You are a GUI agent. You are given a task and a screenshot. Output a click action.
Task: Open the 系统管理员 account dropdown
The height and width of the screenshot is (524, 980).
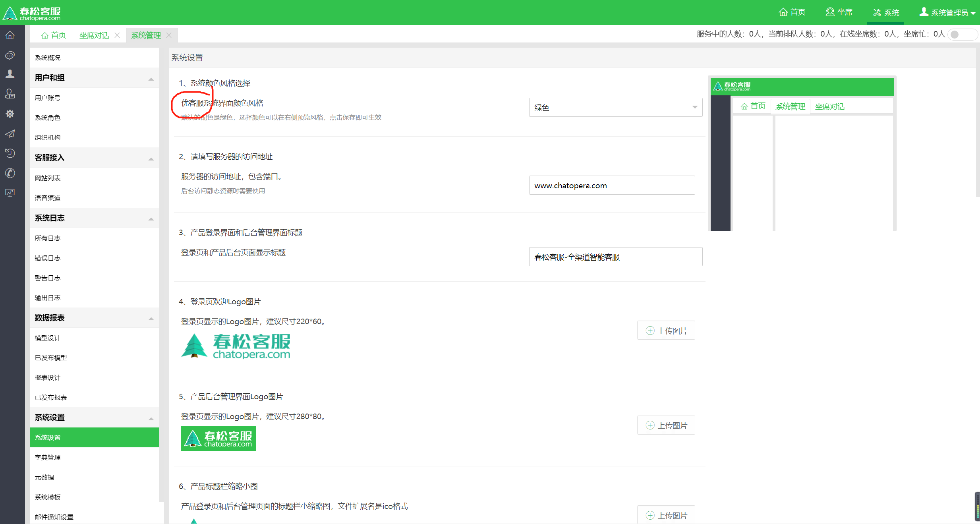[948, 12]
